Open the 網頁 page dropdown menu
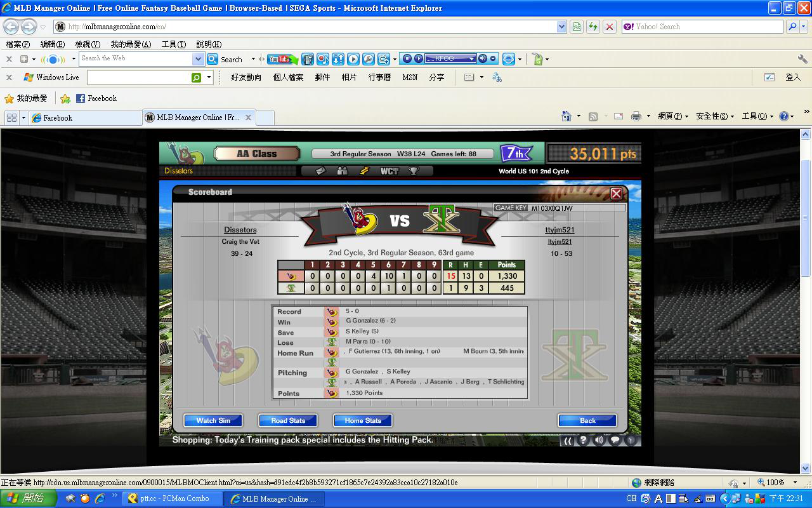The width and height of the screenshot is (812, 508). (x=672, y=116)
